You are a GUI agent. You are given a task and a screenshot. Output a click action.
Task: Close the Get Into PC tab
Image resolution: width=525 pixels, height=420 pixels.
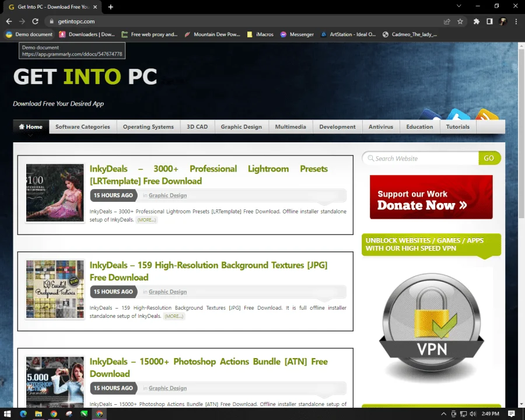(x=95, y=6)
